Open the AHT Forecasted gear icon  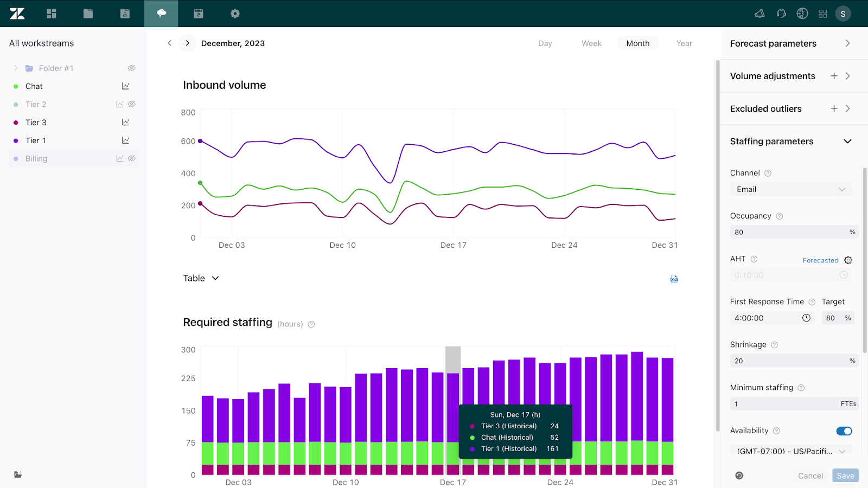847,260
